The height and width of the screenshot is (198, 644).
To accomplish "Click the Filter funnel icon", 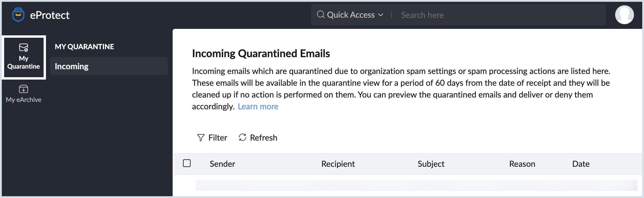I will click(x=201, y=138).
